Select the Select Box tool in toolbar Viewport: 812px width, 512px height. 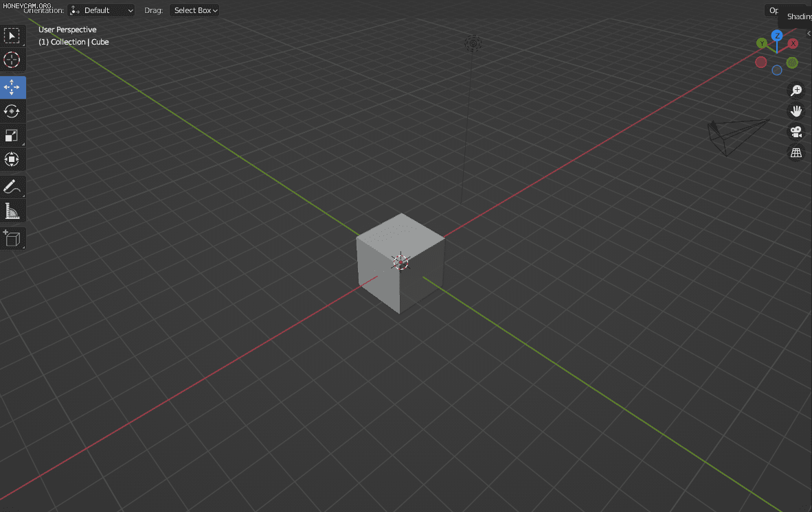coord(12,36)
